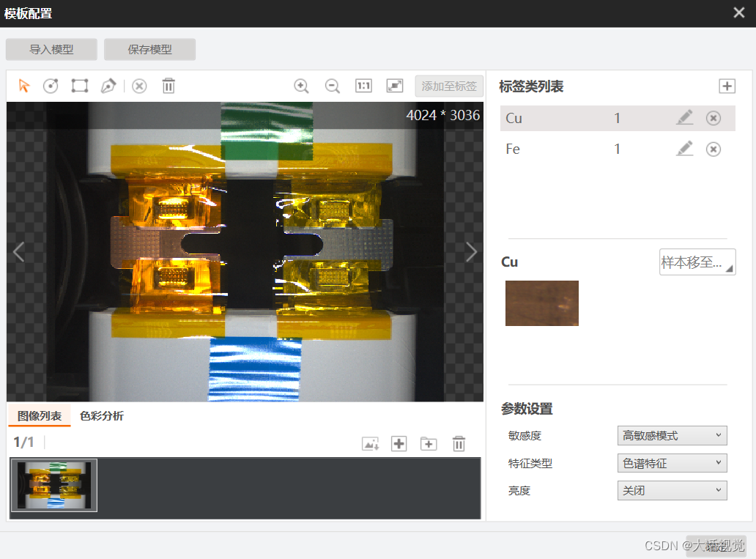This screenshot has height=559, width=756.
Task: Click the trash icon in the annotation toolbar
Action: click(x=168, y=86)
